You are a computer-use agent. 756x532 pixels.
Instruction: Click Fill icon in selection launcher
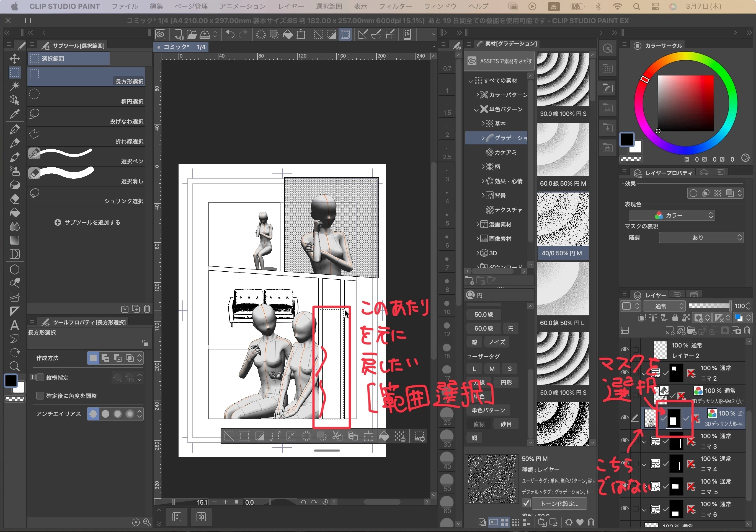click(x=384, y=436)
